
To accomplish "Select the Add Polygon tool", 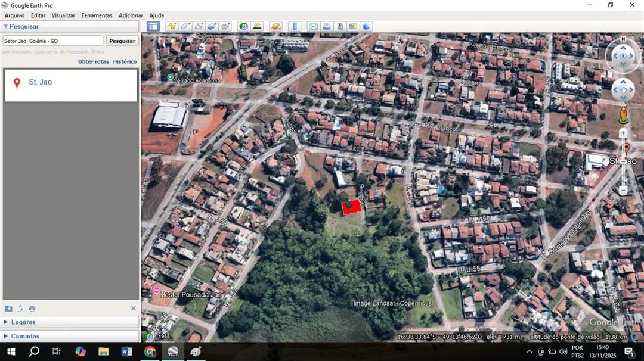I will click(185, 26).
